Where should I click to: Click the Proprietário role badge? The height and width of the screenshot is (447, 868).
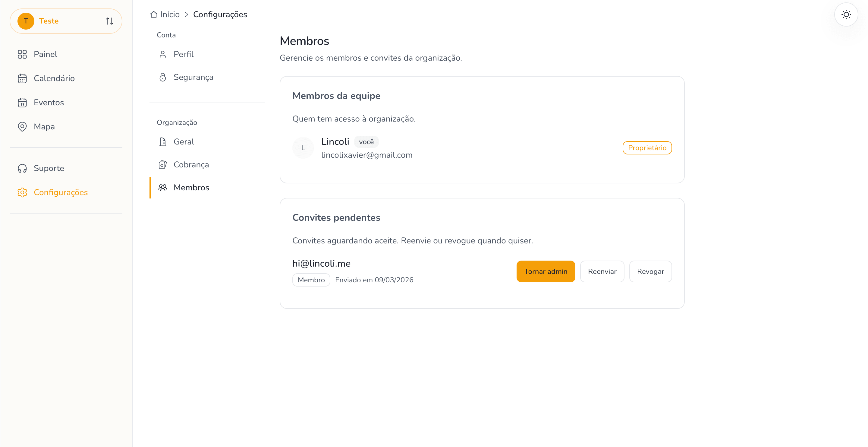pos(646,148)
